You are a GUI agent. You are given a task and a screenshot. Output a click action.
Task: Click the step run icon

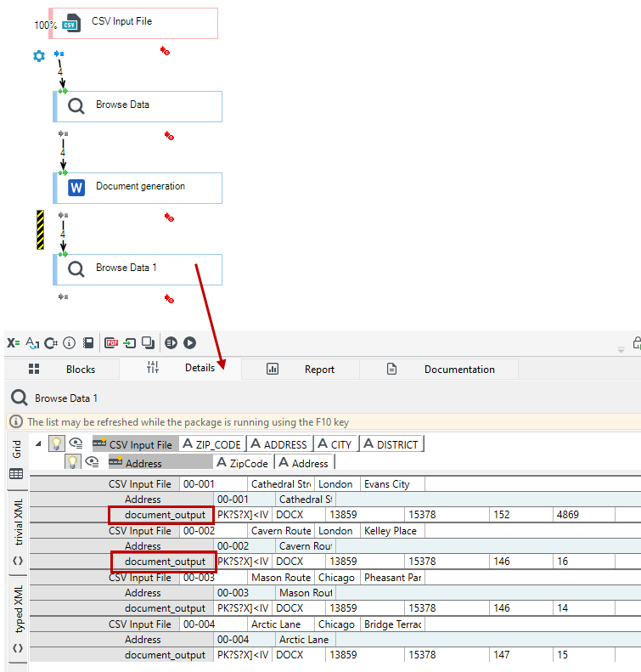[x=171, y=343]
